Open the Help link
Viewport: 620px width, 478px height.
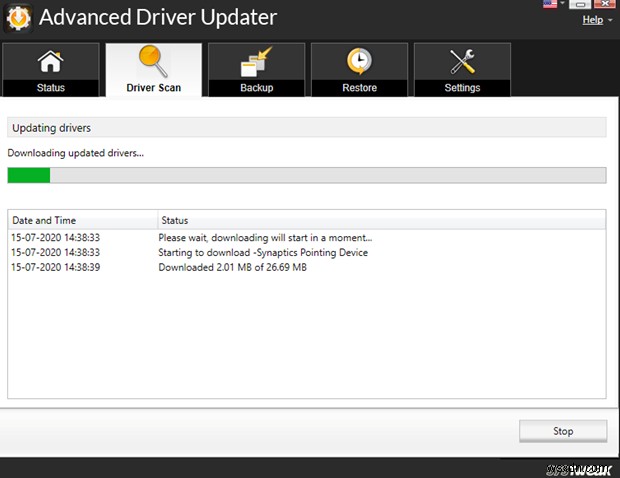point(593,20)
